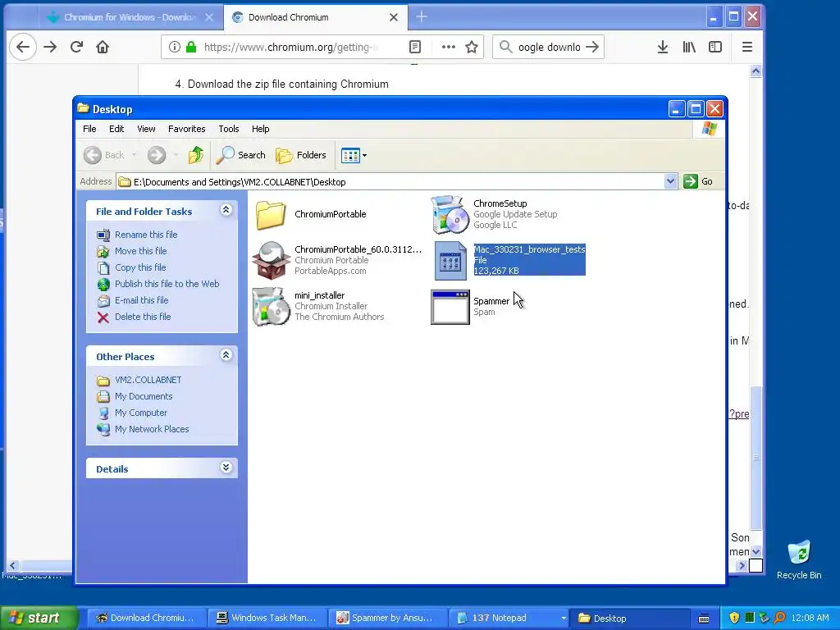Open the Help menu
Image resolution: width=840 pixels, height=630 pixels.
260,129
